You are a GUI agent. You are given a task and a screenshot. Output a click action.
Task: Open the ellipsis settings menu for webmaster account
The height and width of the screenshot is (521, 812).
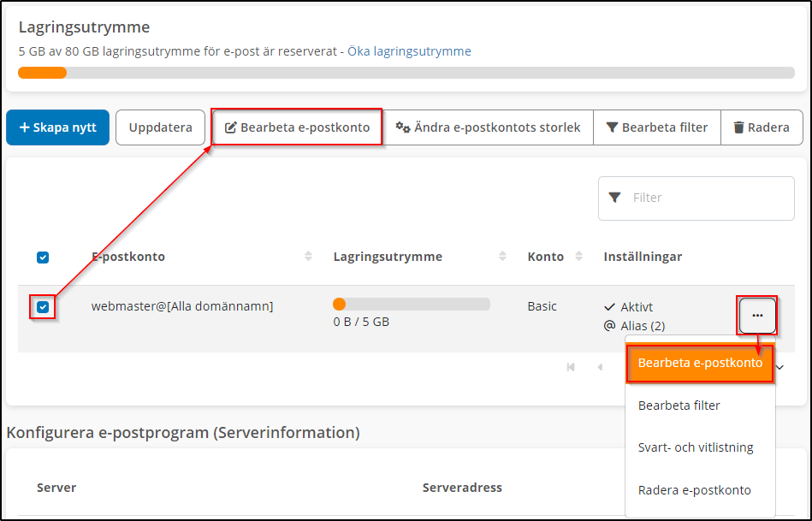tap(756, 315)
